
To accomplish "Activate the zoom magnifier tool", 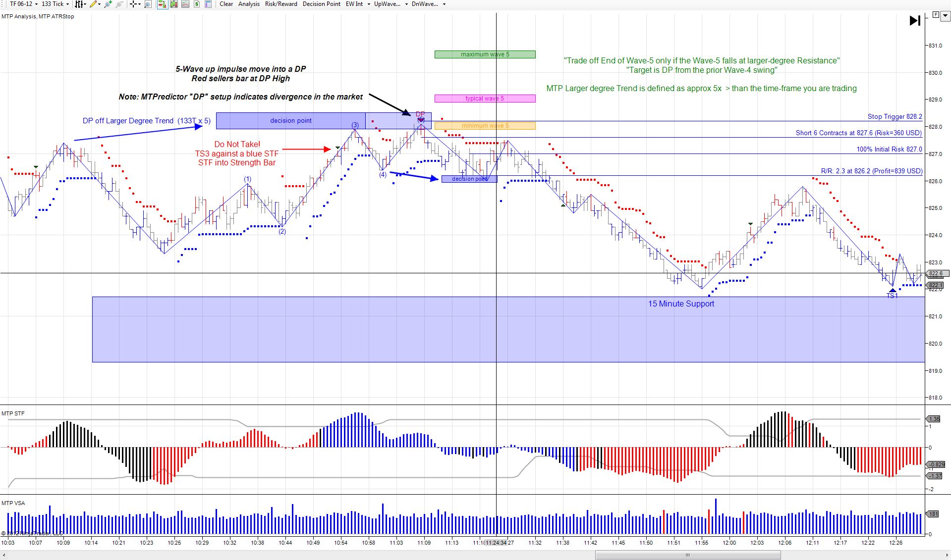I will tap(148, 4).
